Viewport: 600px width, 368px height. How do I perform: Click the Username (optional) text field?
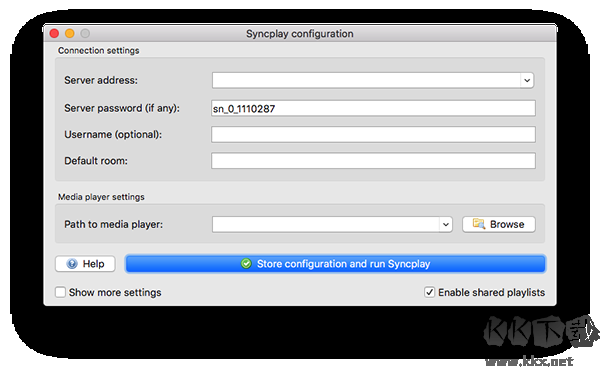tap(373, 135)
